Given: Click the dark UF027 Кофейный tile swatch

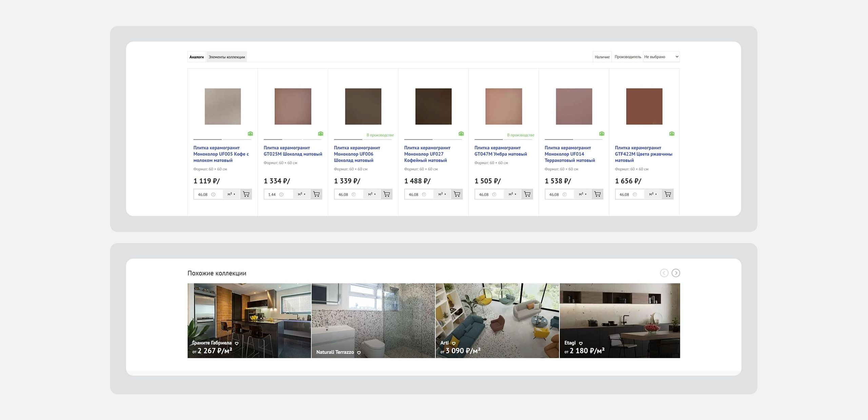Looking at the screenshot, I should point(433,106).
